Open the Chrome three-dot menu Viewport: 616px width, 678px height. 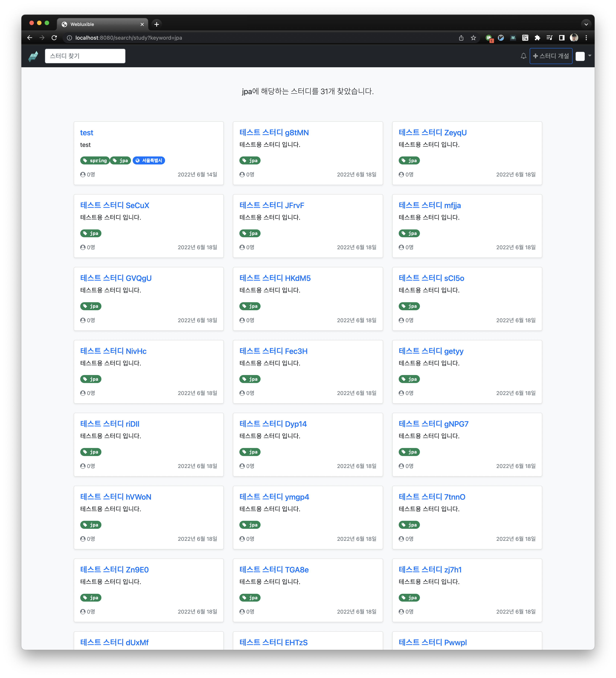586,38
